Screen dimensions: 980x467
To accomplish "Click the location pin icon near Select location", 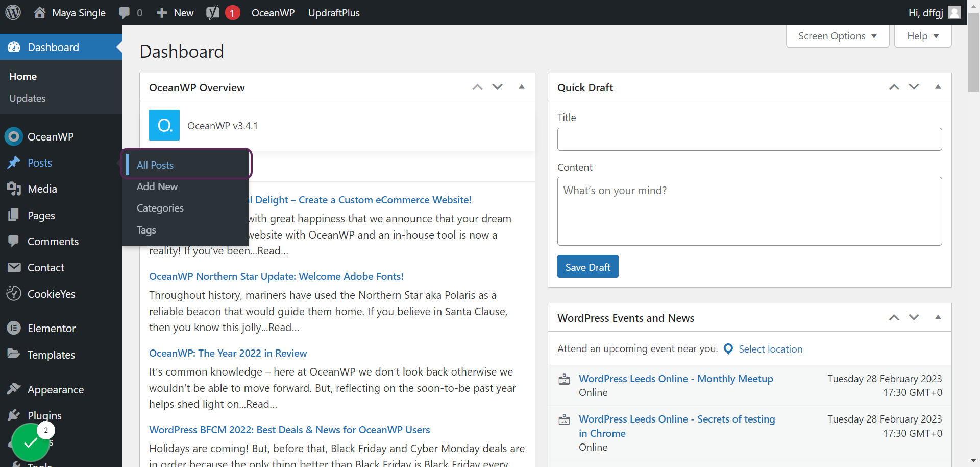I will (x=728, y=349).
